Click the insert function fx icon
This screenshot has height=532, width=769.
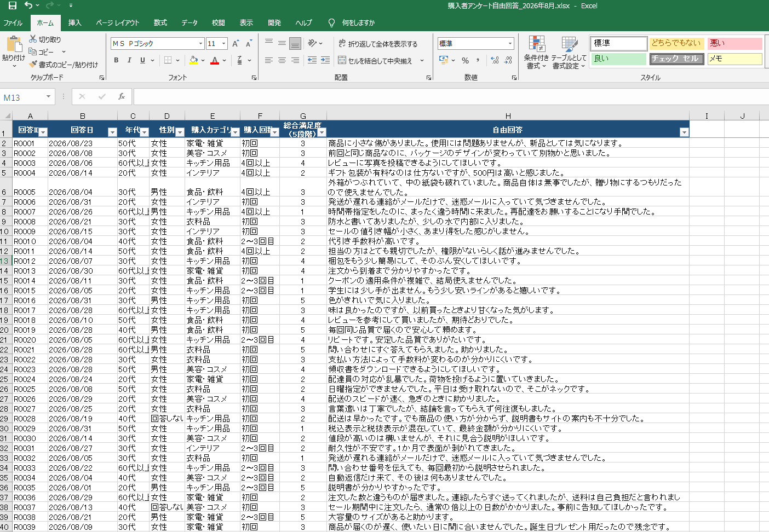[x=122, y=97]
